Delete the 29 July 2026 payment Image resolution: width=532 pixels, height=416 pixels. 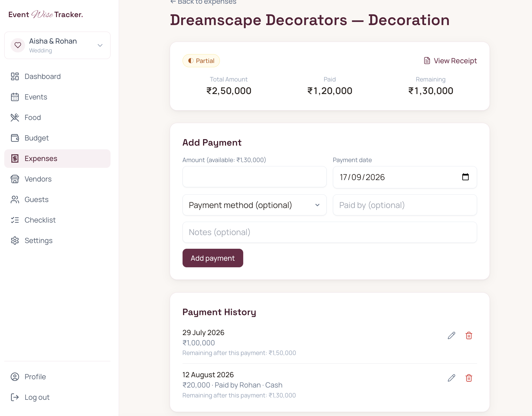pyautogui.click(x=469, y=335)
